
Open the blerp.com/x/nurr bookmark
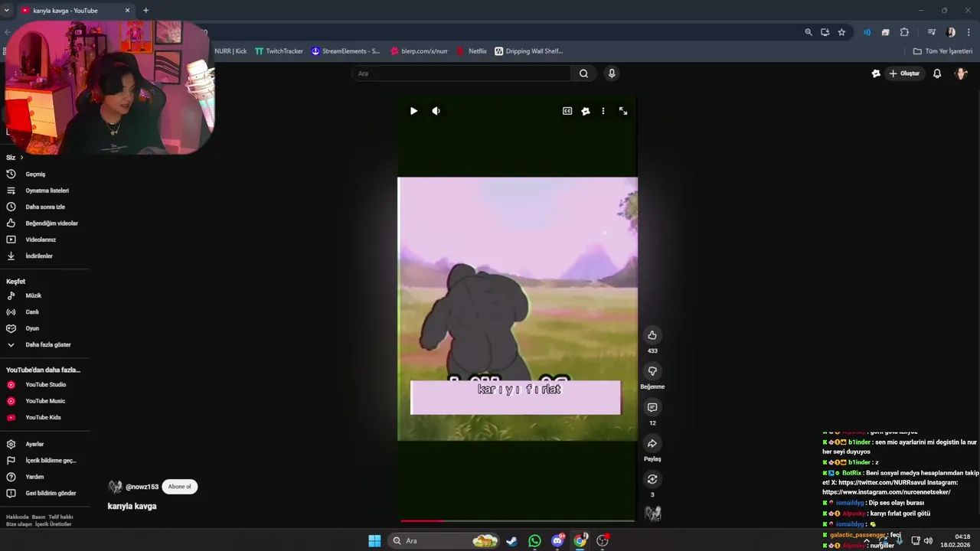click(418, 51)
